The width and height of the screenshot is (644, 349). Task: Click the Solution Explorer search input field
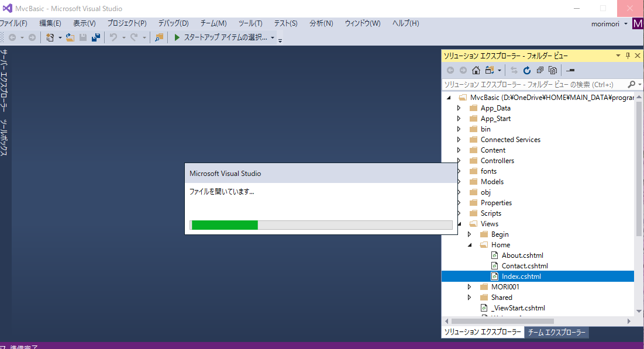(535, 84)
